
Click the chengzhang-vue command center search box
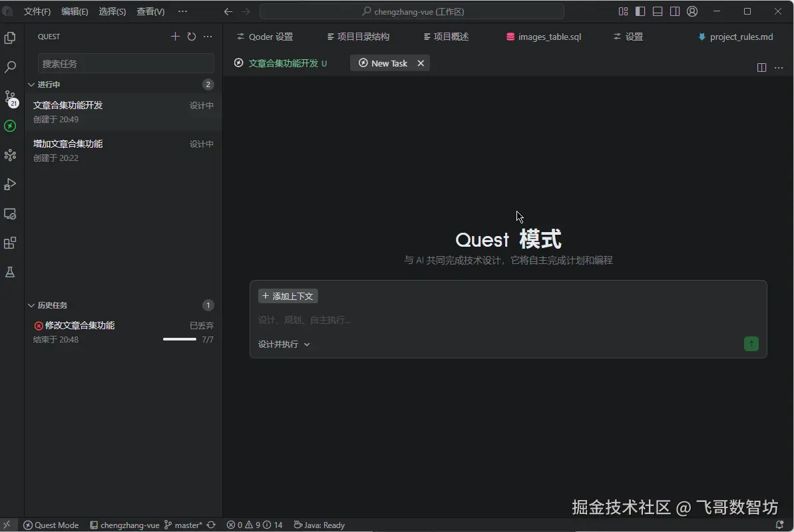[412, 11]
